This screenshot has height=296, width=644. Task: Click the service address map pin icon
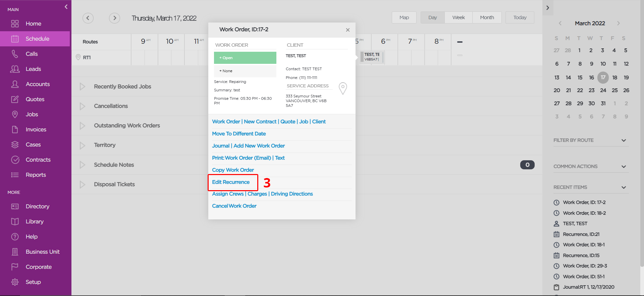pyautogui.click(x=343, y=88)
